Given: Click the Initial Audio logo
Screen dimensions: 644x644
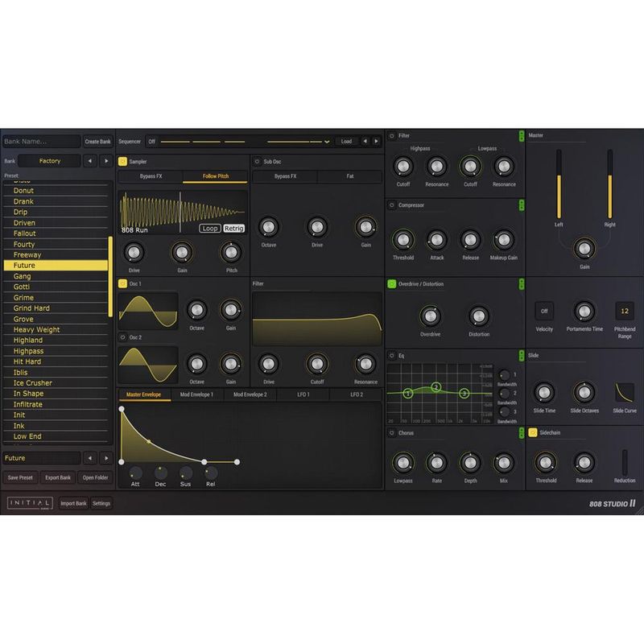Looking at the screenshot, I should point(30,503).
